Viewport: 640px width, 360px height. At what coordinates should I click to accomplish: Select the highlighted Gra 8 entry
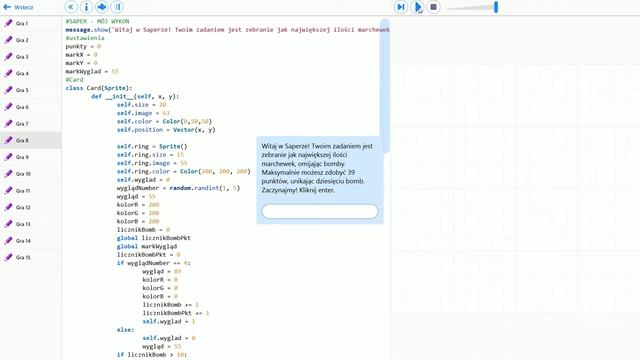coord(31,140)
